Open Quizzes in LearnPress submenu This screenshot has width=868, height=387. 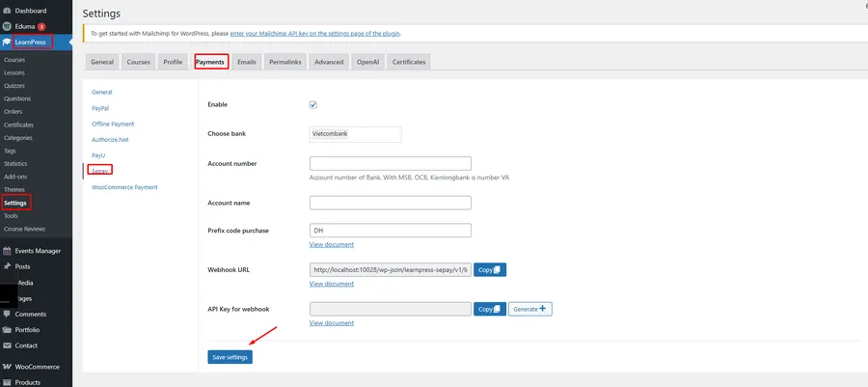coord(15,86)
